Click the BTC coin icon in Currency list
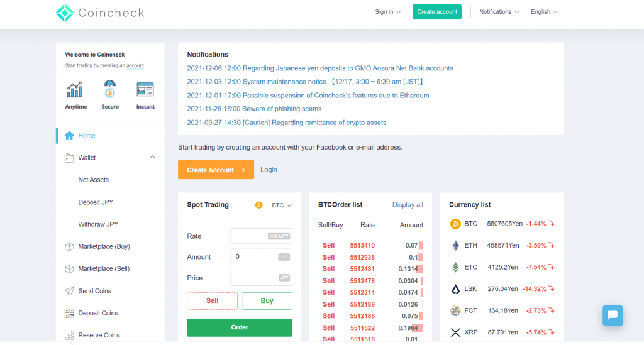 coord(455,224)
